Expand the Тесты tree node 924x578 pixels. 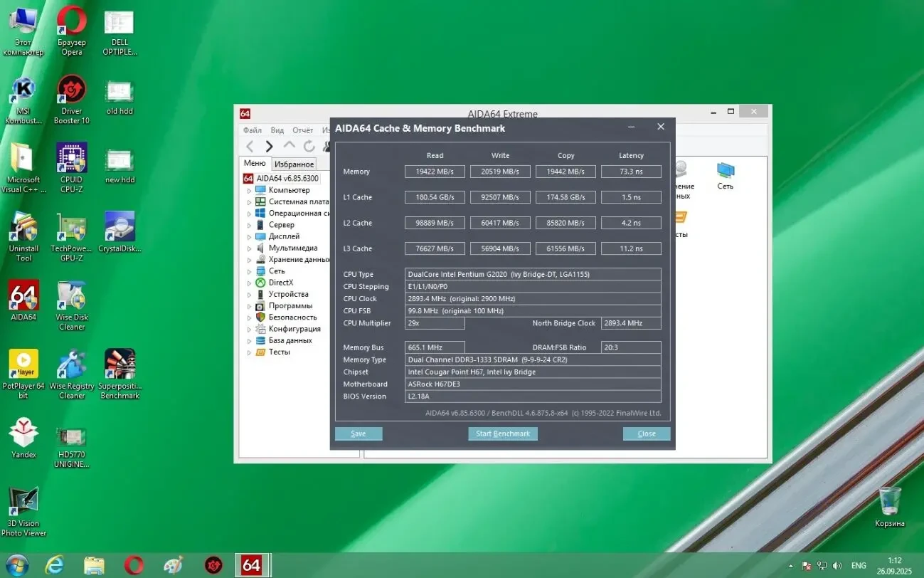249,352
